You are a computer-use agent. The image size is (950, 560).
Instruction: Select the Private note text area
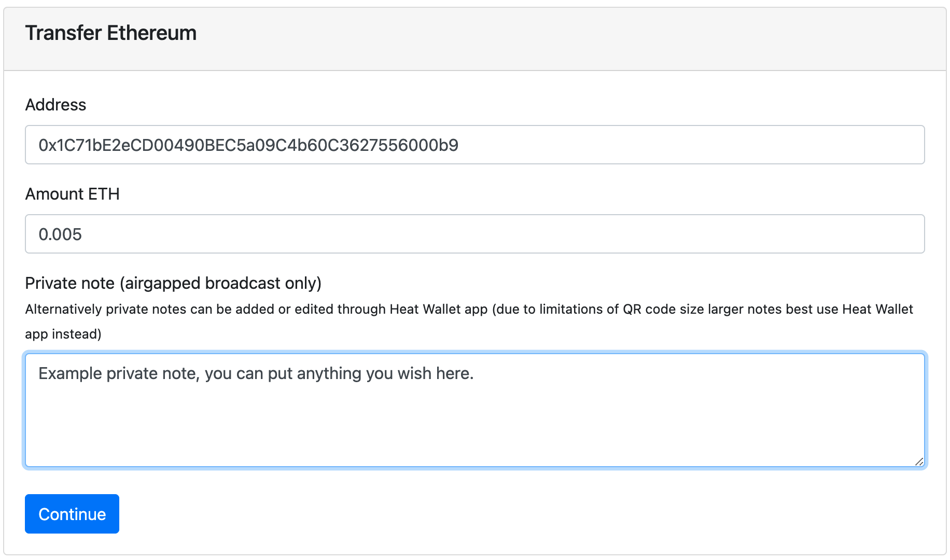pos(474,410)
